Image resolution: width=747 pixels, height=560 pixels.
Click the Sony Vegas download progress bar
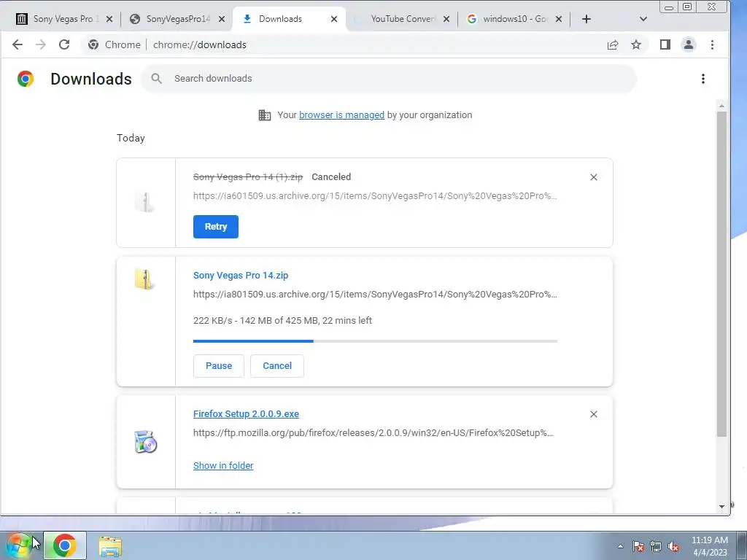[376, 341]
